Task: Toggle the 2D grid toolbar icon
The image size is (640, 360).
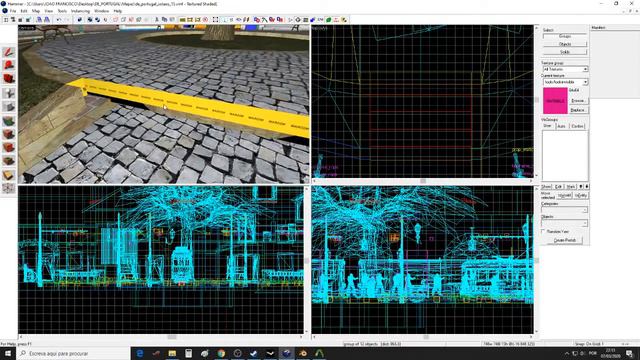Action: tap(6, 19)
